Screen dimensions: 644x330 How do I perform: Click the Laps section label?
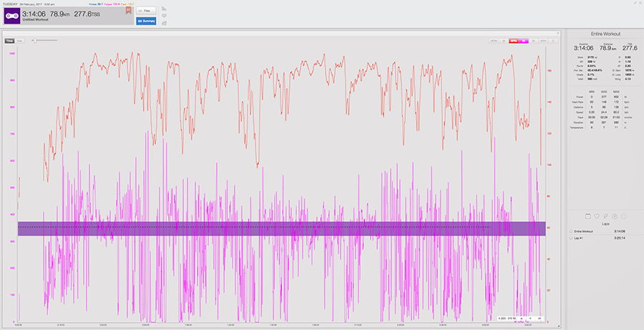tap(605, 224)
